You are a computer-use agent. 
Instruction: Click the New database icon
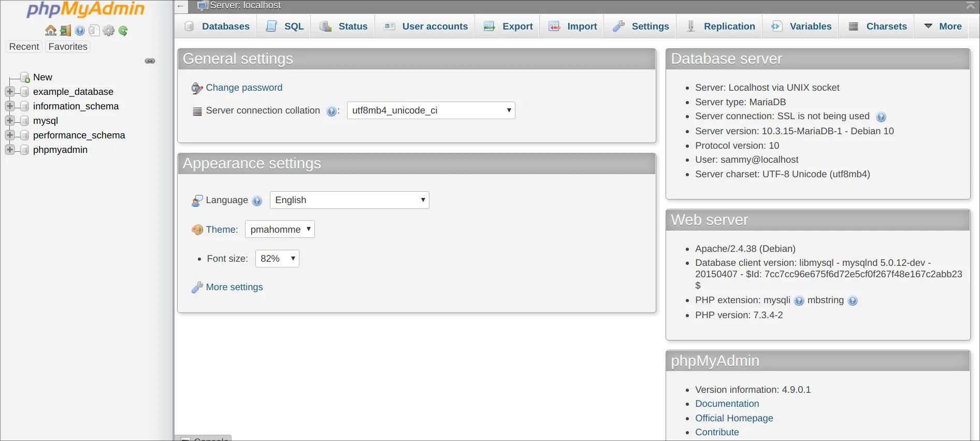(25, 77)
